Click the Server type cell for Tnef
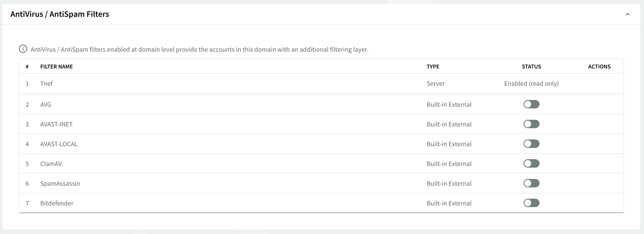 click(435, 84)
